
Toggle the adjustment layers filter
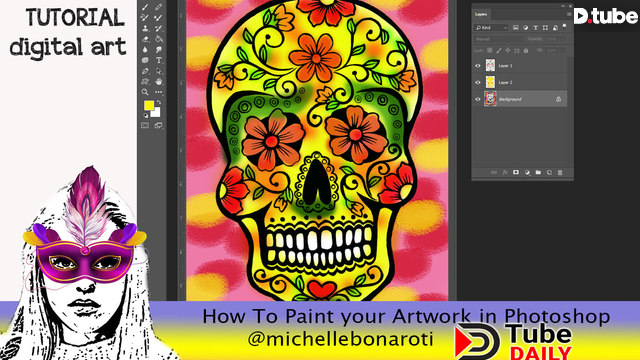525,28
